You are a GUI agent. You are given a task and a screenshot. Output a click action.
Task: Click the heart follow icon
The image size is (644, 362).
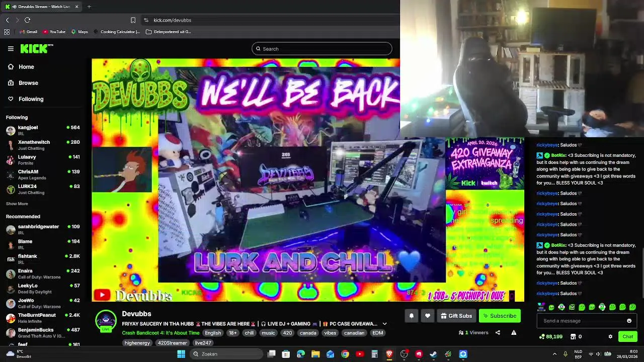(428, 316)
